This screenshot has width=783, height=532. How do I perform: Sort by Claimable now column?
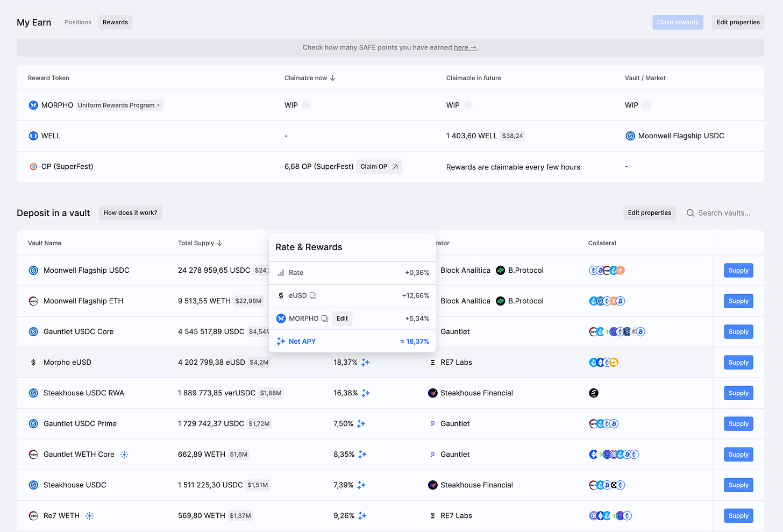point(310,78)
